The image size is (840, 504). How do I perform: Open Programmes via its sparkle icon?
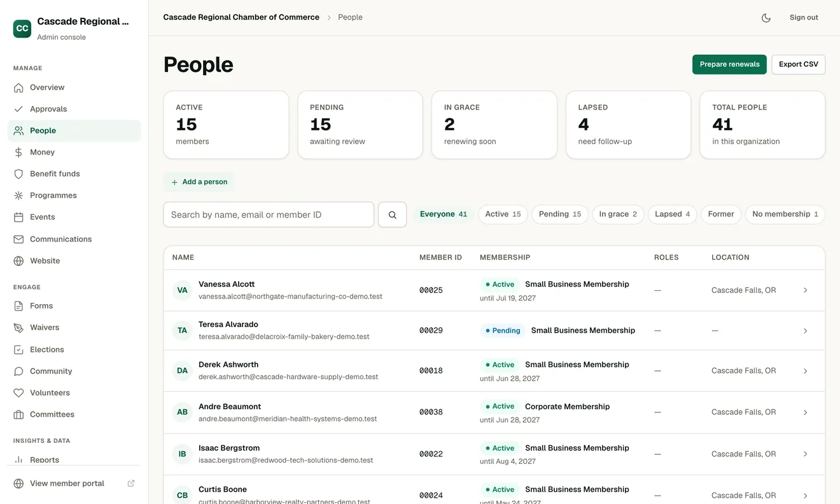click(x=18, y=195)
